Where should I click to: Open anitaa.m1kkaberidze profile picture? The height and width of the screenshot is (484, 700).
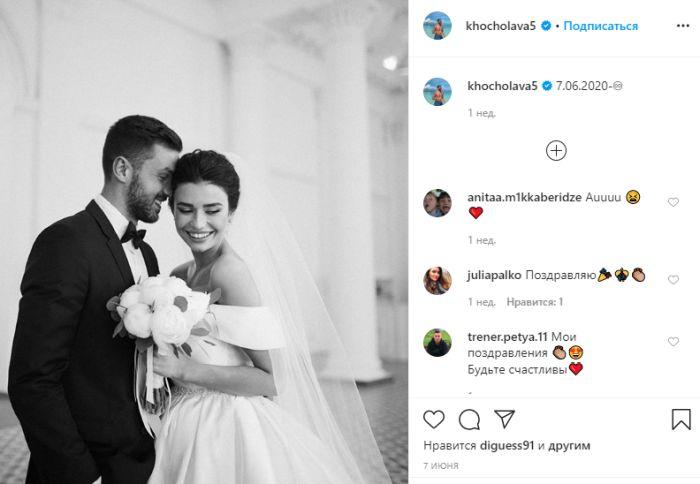point(438,203)
